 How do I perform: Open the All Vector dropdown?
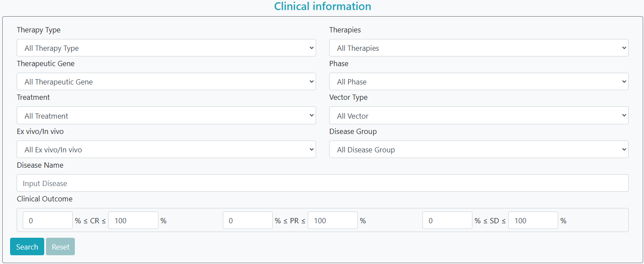479,116
